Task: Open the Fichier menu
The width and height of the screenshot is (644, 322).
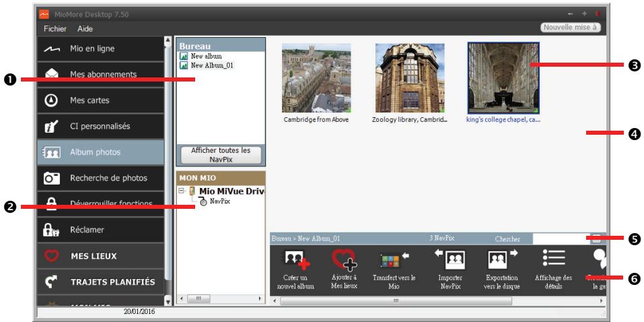Action: (55, 29)
